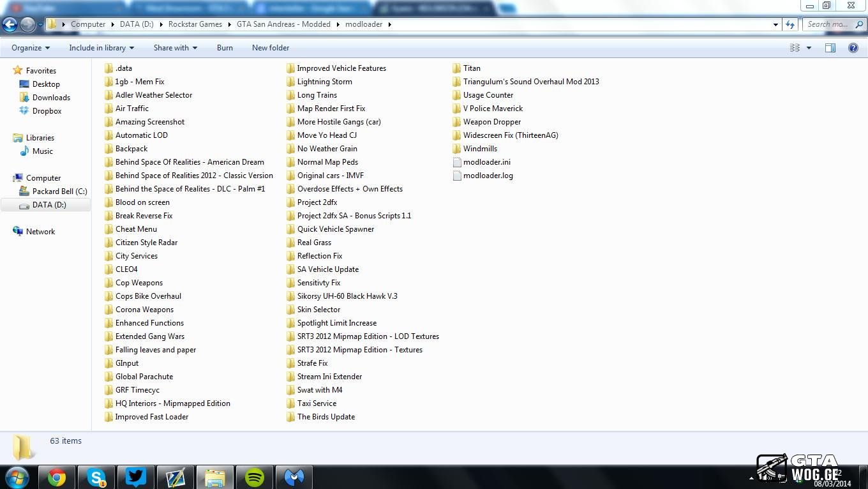Select the modloader.ini file
868x489 pixels.
click(486, 162)
